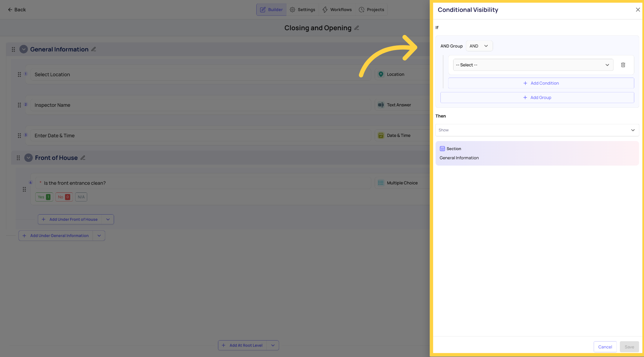
Task: Switch to the Builder tab
Action: [x=271, y=10]
